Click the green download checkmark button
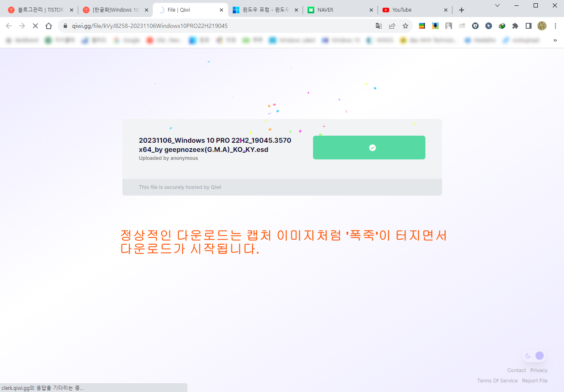564x392 pixels. click(x=369, y=148)
